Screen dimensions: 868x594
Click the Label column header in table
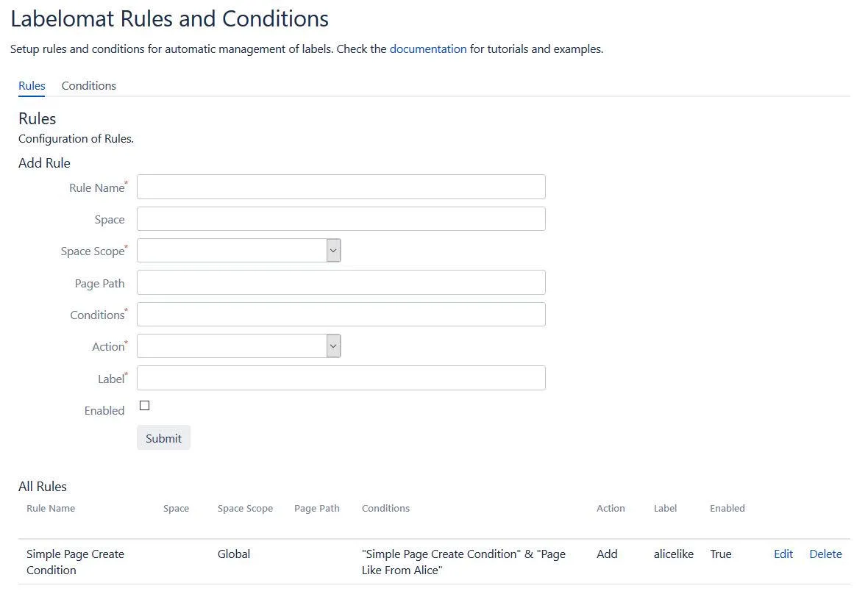point(665,508)
